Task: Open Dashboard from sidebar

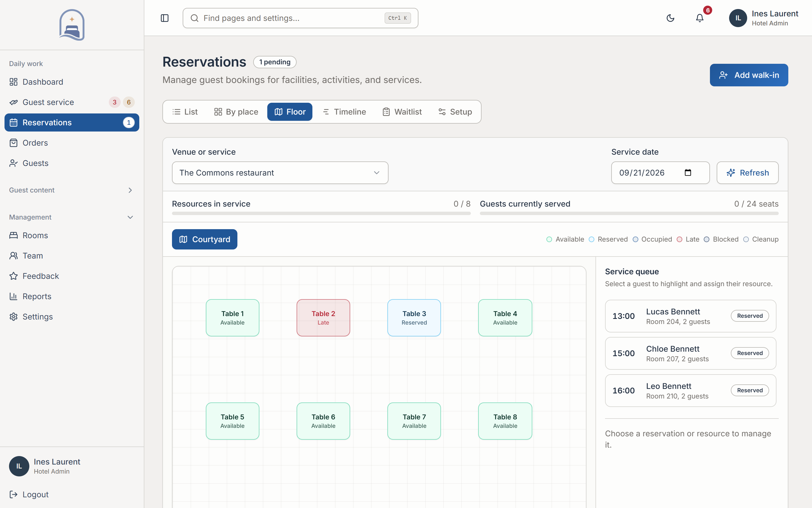Action: tap(72, 82)
